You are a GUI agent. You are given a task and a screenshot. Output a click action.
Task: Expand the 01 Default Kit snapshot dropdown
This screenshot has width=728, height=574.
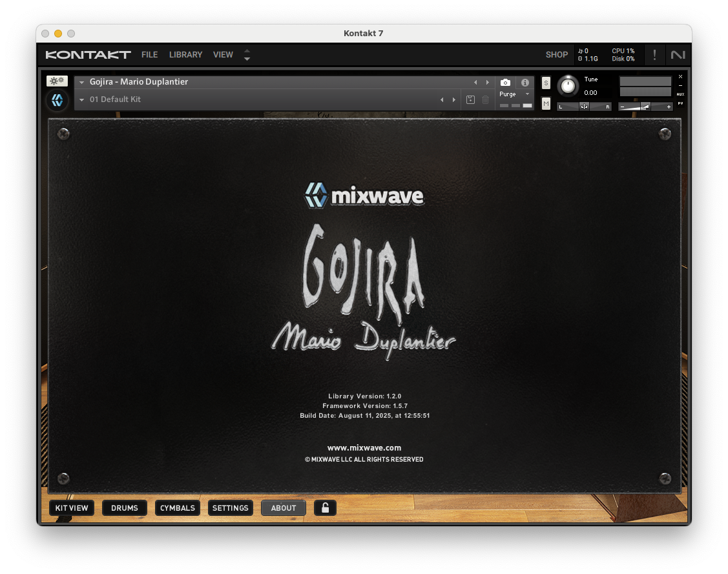[x=82, y=99]
